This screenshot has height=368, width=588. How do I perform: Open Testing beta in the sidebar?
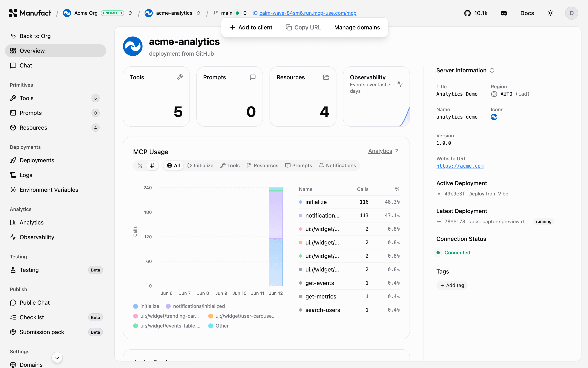55,270
